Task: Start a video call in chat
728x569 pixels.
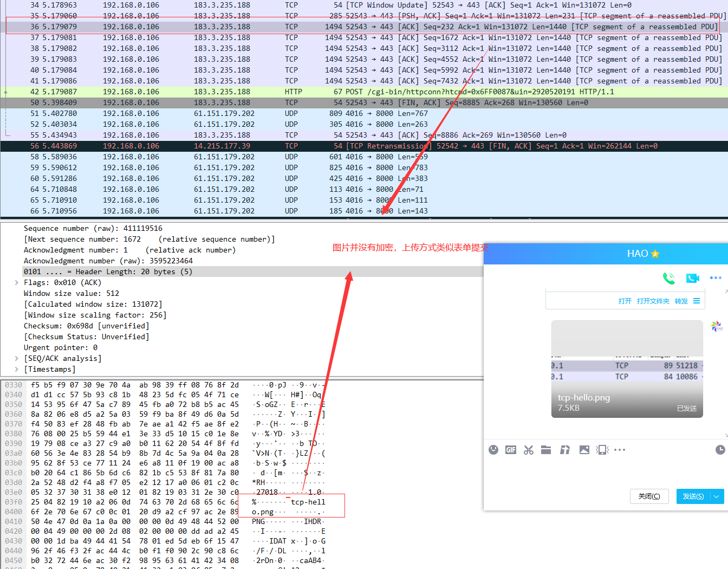Action: [692, 278]
